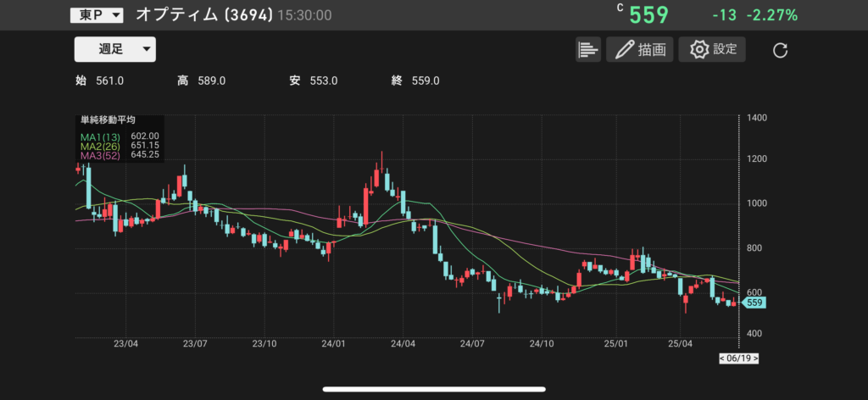Refresh the chart with reload icon

pos(780,50)
